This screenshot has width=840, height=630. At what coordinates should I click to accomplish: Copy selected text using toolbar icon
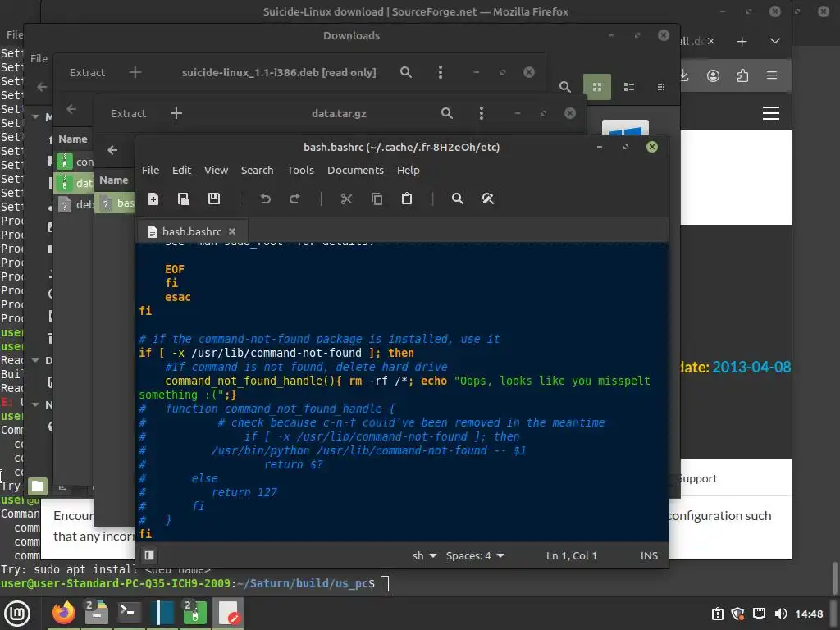(x=377, y=199)
